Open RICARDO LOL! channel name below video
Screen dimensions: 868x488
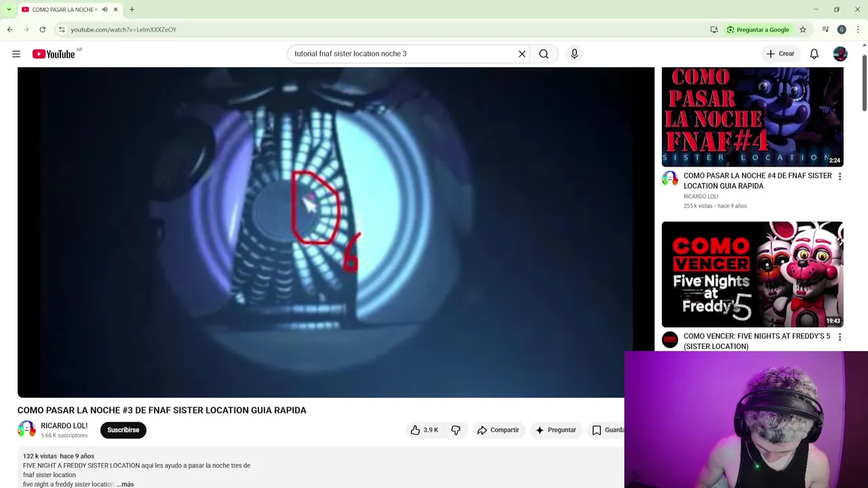[x=64, y=426]
